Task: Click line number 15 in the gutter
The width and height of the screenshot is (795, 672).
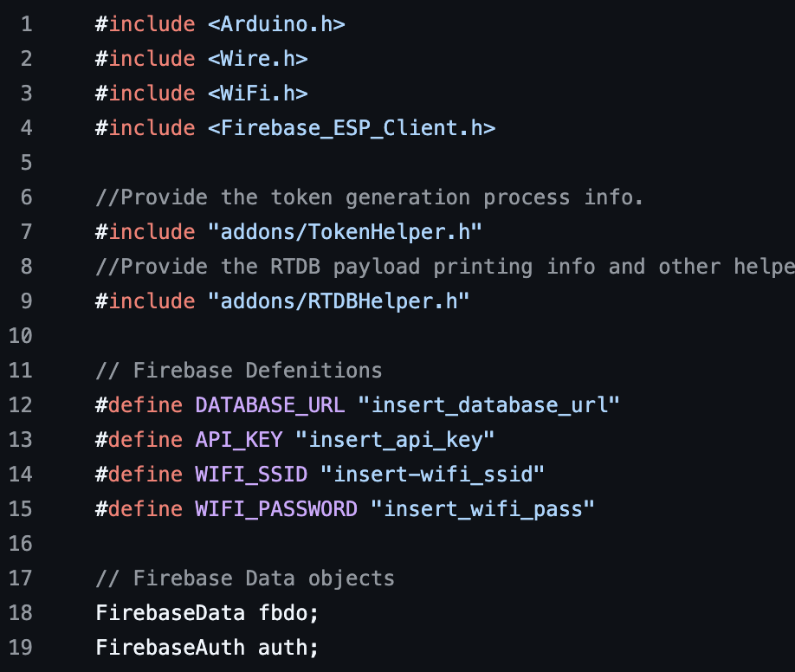Action: point(20,509)
